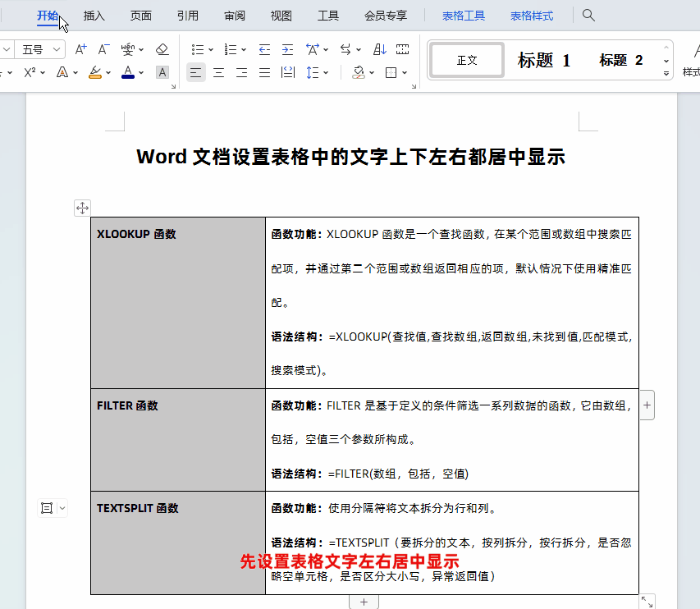
Task: Apply bullet list formatting
Action: point(197,49)
